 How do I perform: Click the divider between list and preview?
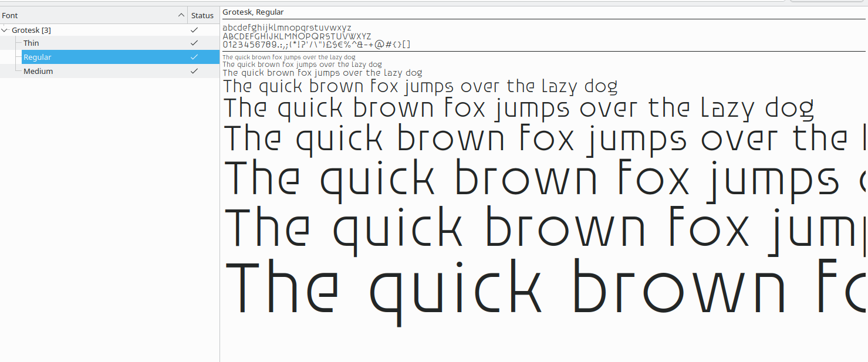220,205
